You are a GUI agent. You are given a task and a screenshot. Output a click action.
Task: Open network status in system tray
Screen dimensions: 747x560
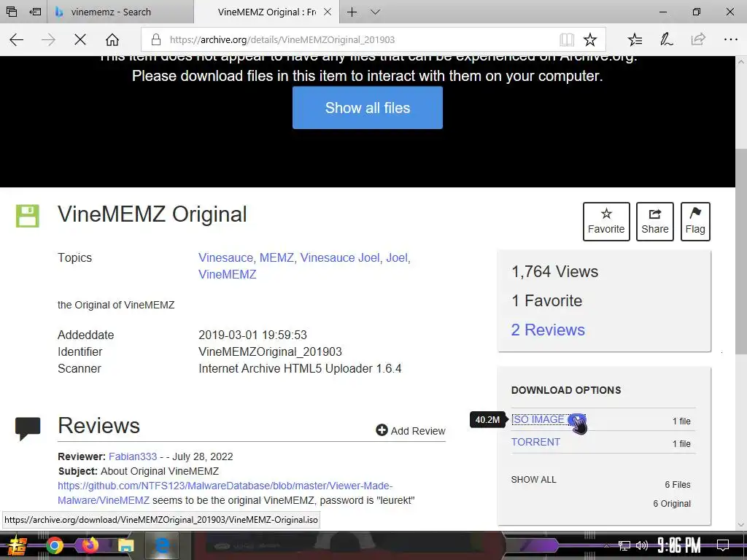624,545
